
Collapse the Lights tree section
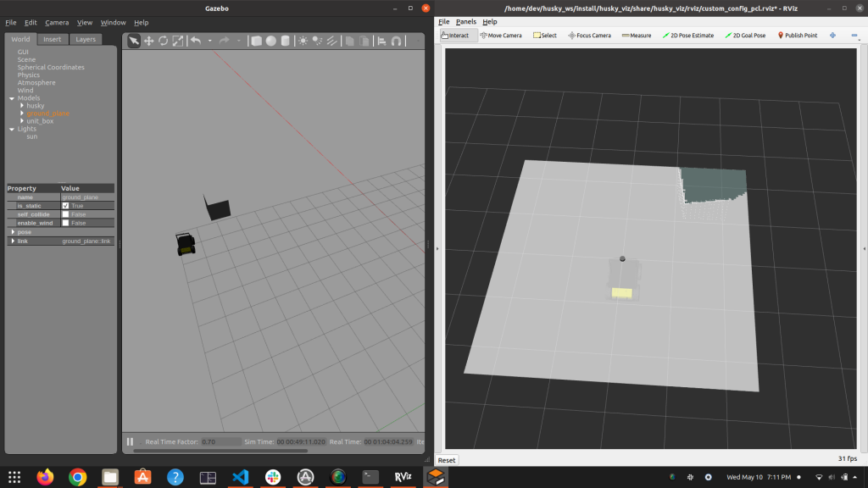12,129
